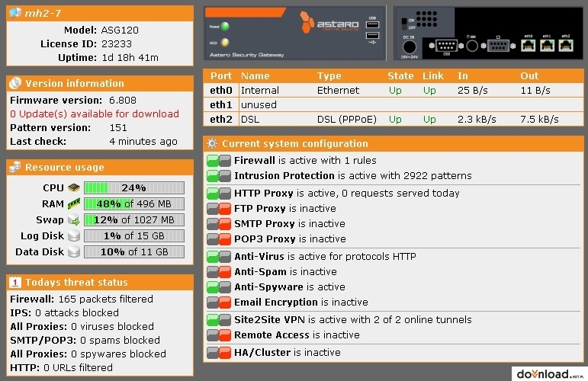Open the Anti-Virus link
This screenshot has height=381, width=588.
(x=259, y=256)
